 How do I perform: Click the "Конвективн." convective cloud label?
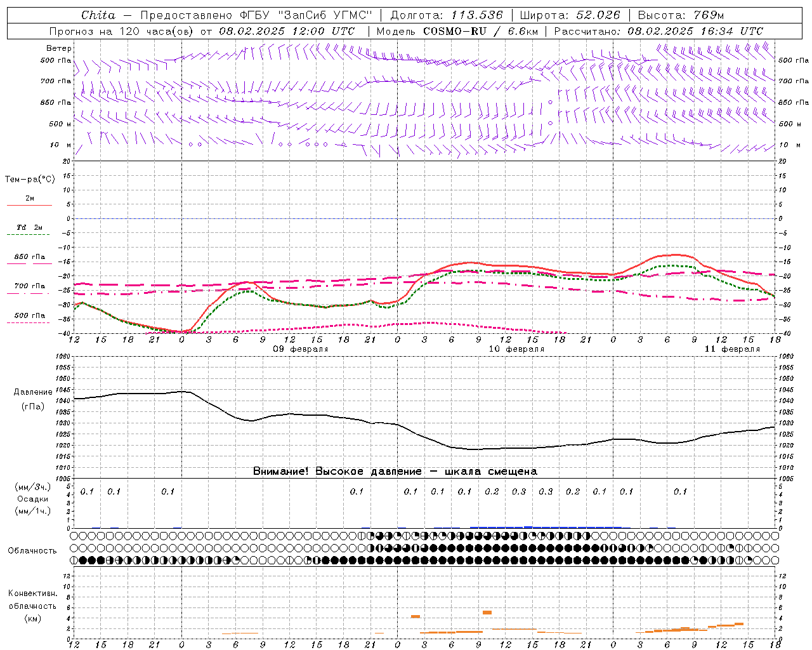click(x=33, y=594)
